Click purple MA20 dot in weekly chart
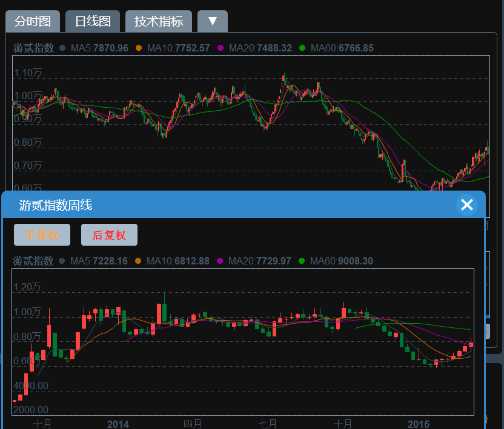This screenshot has width=504, height=429. [220, 261]
